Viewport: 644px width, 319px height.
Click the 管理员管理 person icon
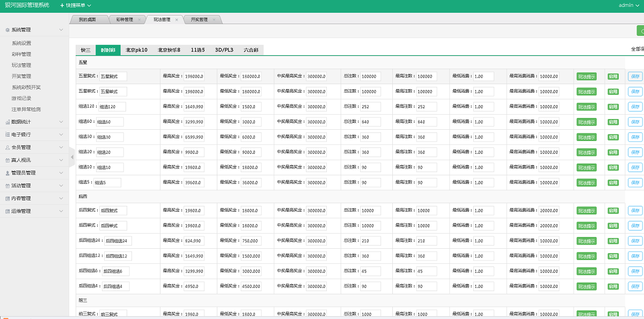[7, 173]
